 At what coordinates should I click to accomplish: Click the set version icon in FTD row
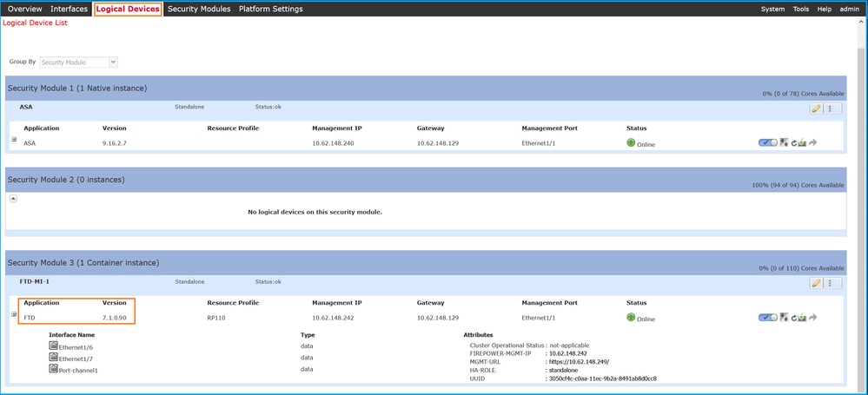click(785, 317)
